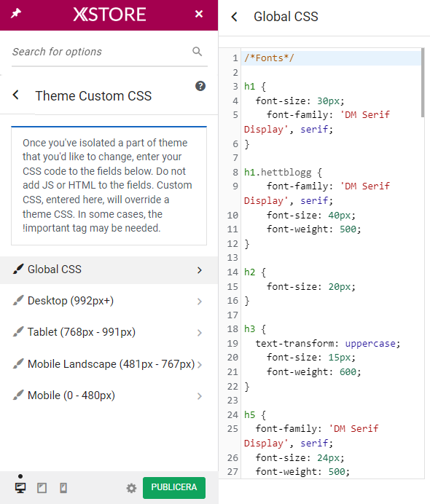430x504 pixels.
Task: Switch to mobile preview device
Action: (x=63, y=487)
